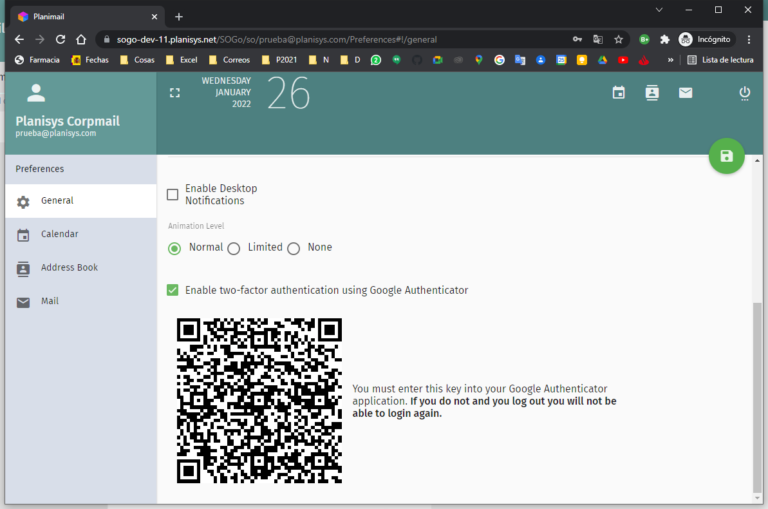Open the mail envelope icon in the header
The image size is (768, 509).
click(x=685, y=93)
